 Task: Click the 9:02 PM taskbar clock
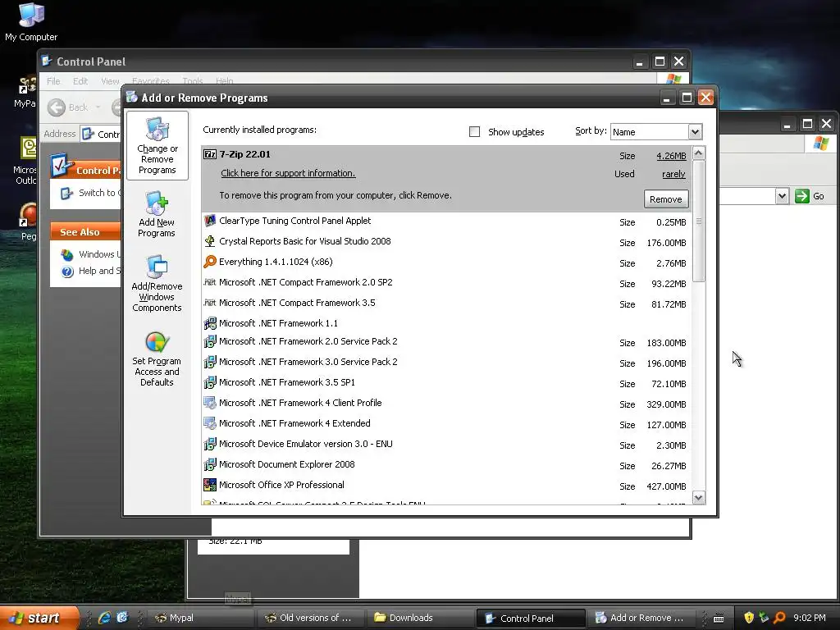click(x=810, y=618)
